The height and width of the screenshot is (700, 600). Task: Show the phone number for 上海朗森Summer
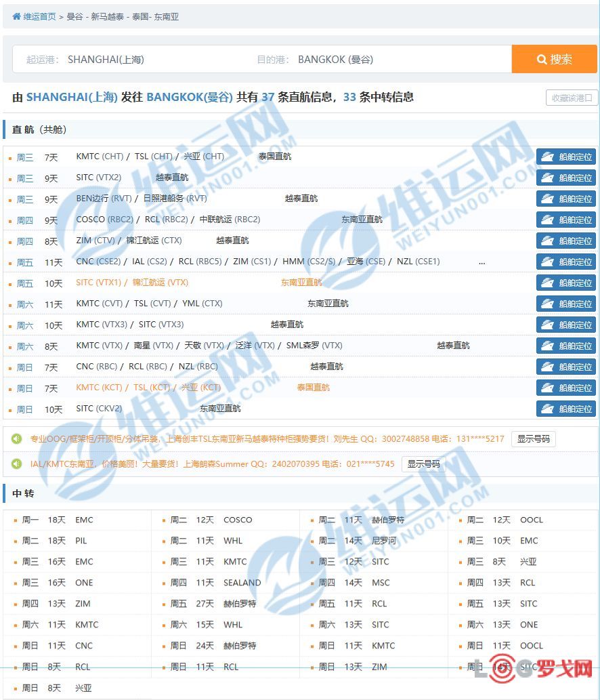[424, 464]
